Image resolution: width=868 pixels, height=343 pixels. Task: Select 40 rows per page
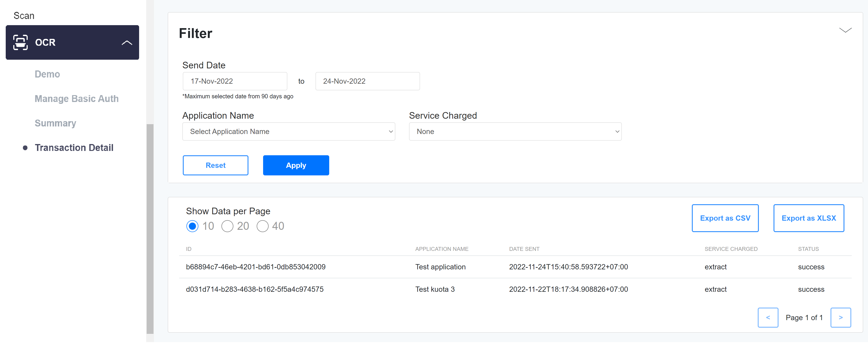pyautogui.click(x=262, y=226)
